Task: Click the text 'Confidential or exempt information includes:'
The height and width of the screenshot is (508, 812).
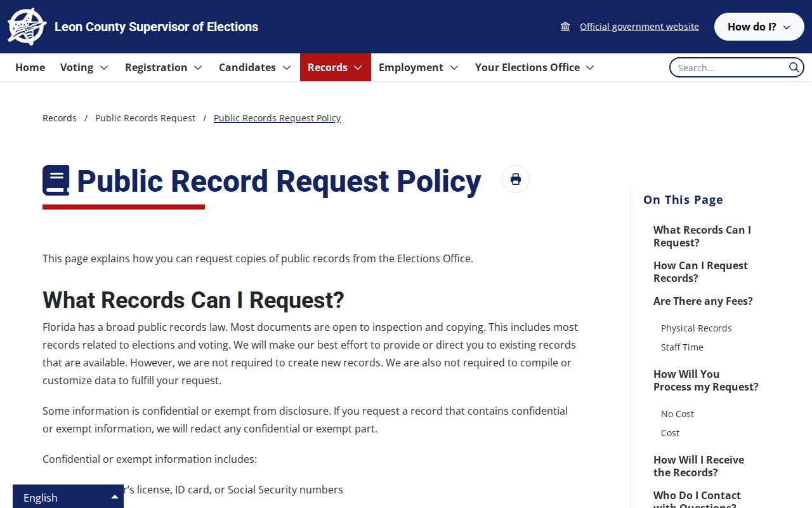Action: [x=150, y=459]
